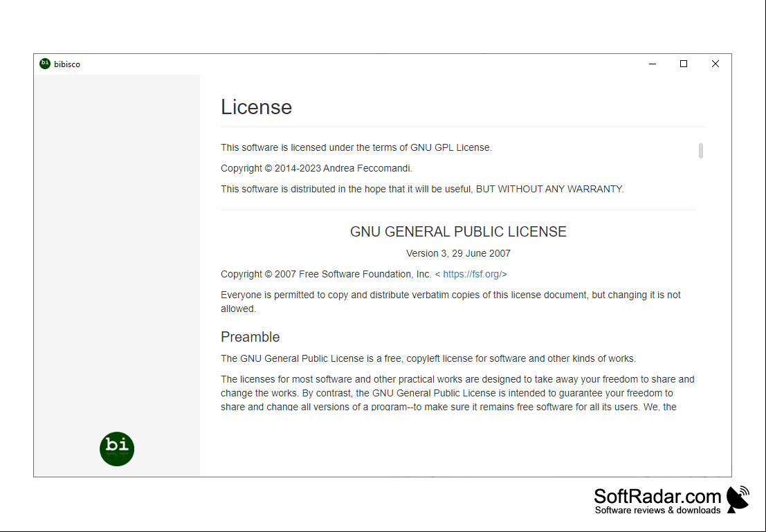Click the "Version 3, 29 June 2007" line
Viewport: 766px width, 532px height.
pos(458,253)
